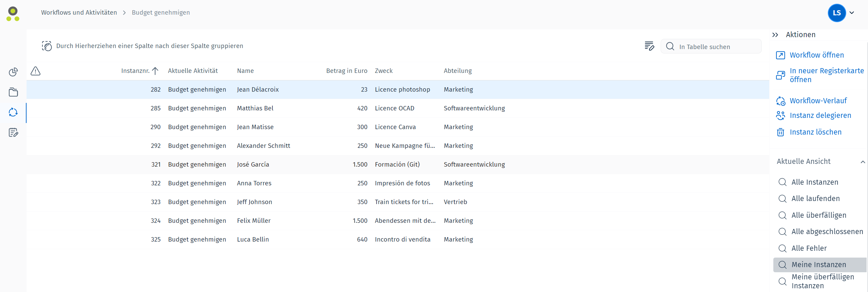Screen dimensions: 868x292
Task: Click the warning triangle column header
Action: [x=35, y=71]
